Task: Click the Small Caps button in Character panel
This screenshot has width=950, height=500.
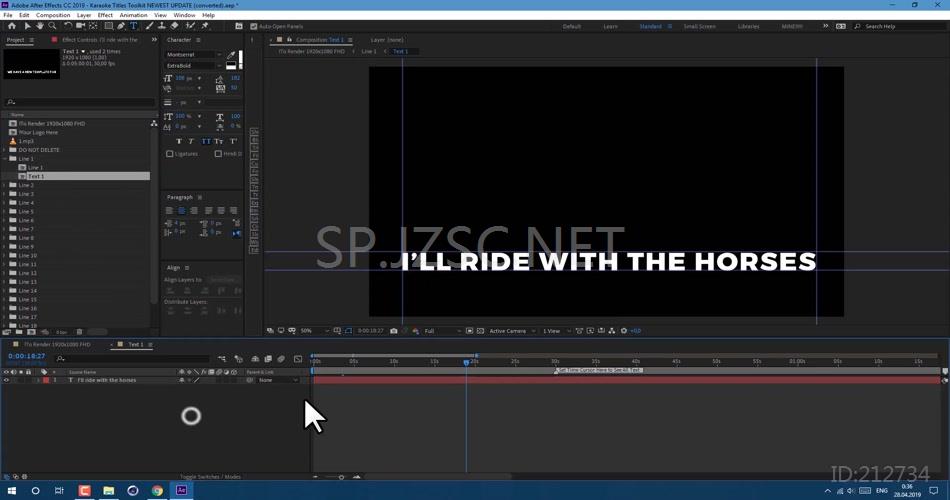Action: tap(219, 141)
